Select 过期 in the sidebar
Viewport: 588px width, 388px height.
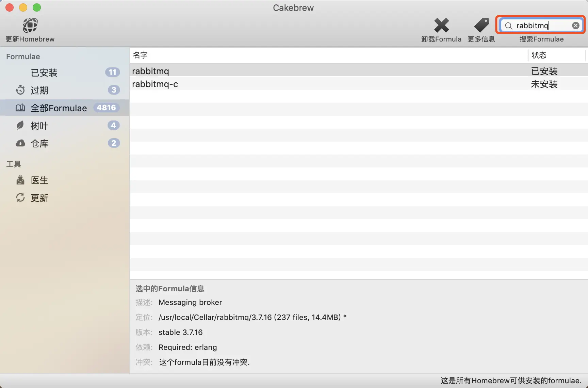(x=65, y=90)
